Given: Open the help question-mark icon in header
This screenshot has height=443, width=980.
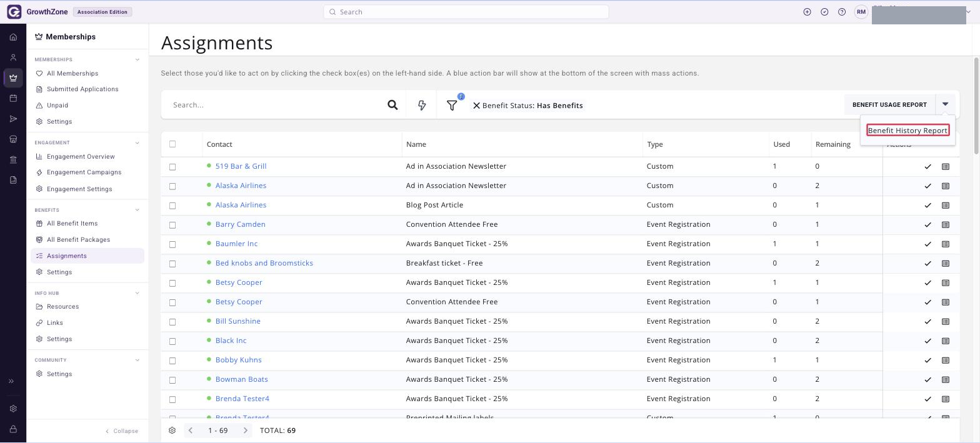Looking at the screenshot, I should click(x=842, y=12).
